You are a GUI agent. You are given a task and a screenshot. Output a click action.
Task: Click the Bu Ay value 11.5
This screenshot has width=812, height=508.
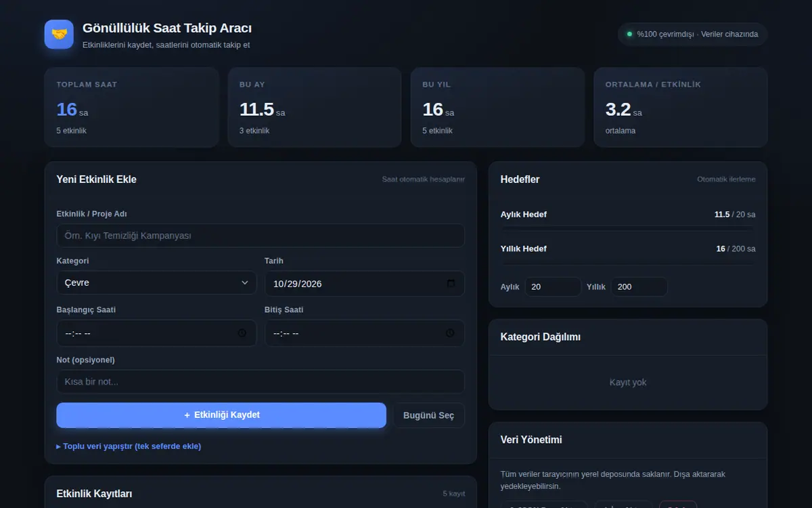point(256,109)
